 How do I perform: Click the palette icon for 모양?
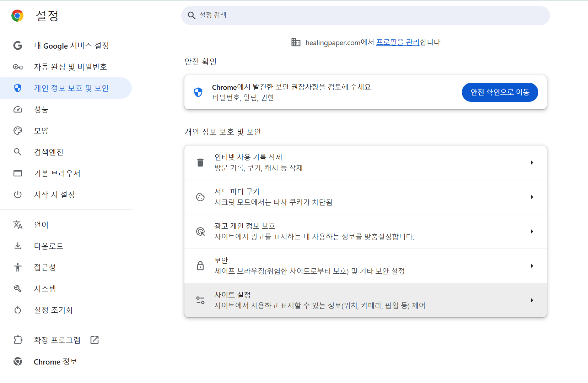point(18,131)
